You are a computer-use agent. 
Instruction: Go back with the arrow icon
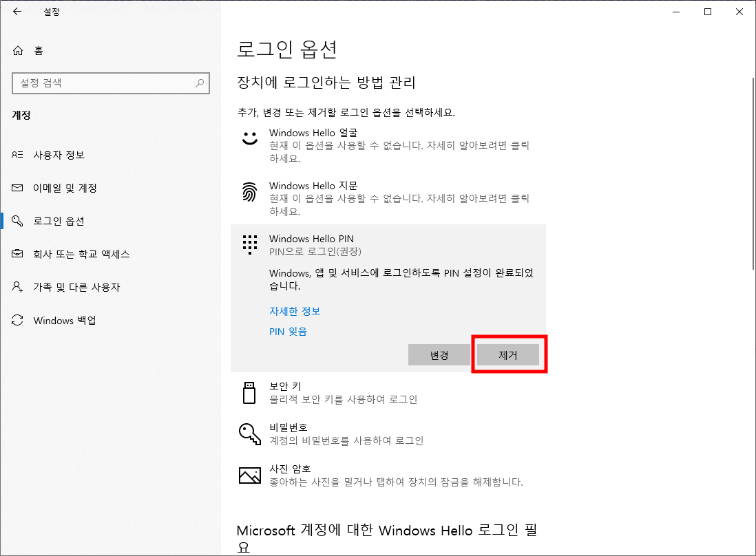pos(17,12)
